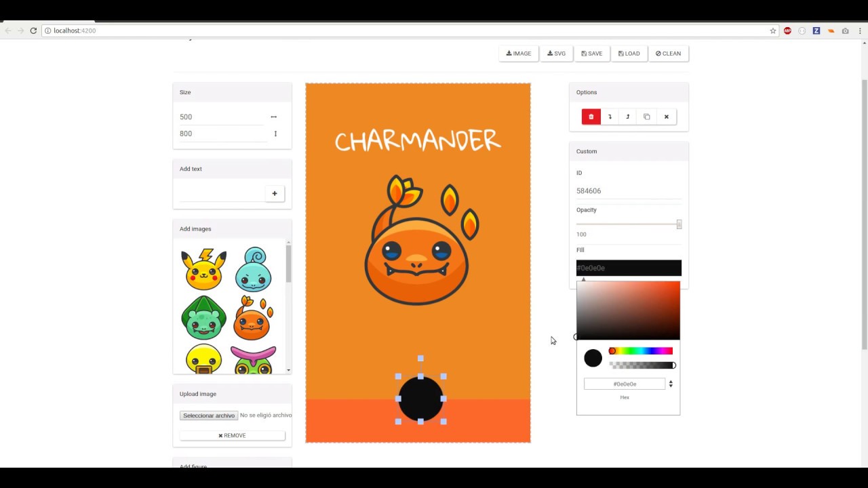This screenshot has width=868, height=488.
Task: Click the SAVE button
Action: pyautogui.click(x=592, y=54)
